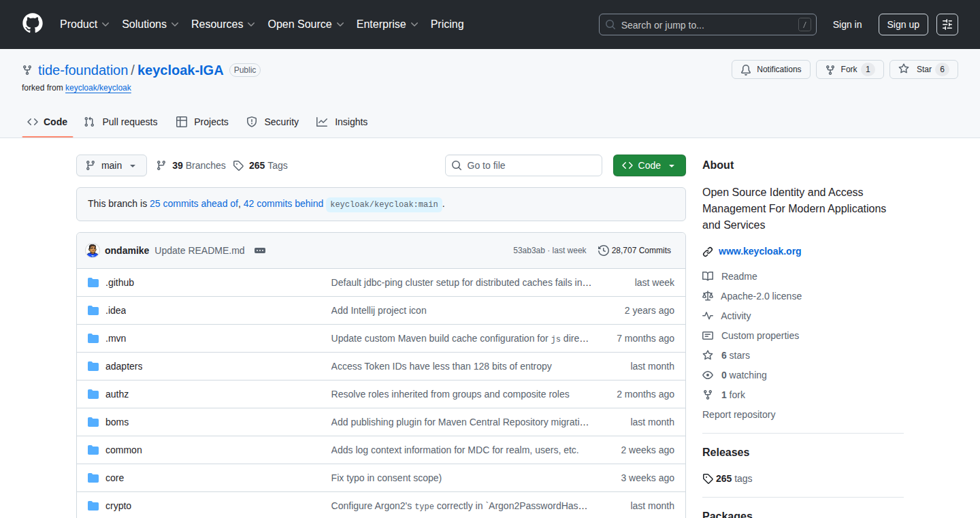Open Update README.md commit message

199,250
